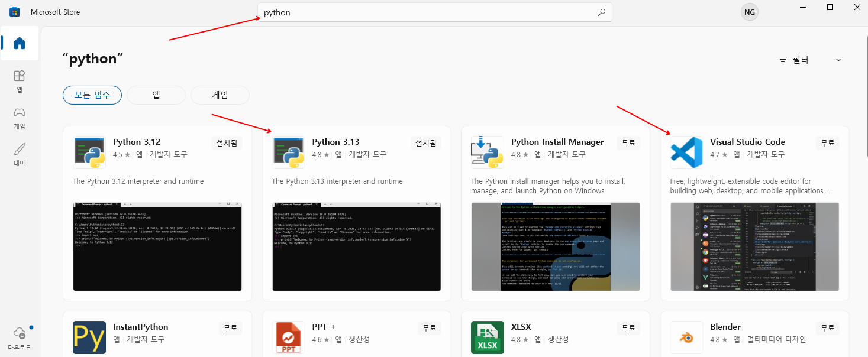This screenshot has width=868, height=357.
Task: Click 멀티미디어 디자인 category under Blender
Action: [776, 339]
